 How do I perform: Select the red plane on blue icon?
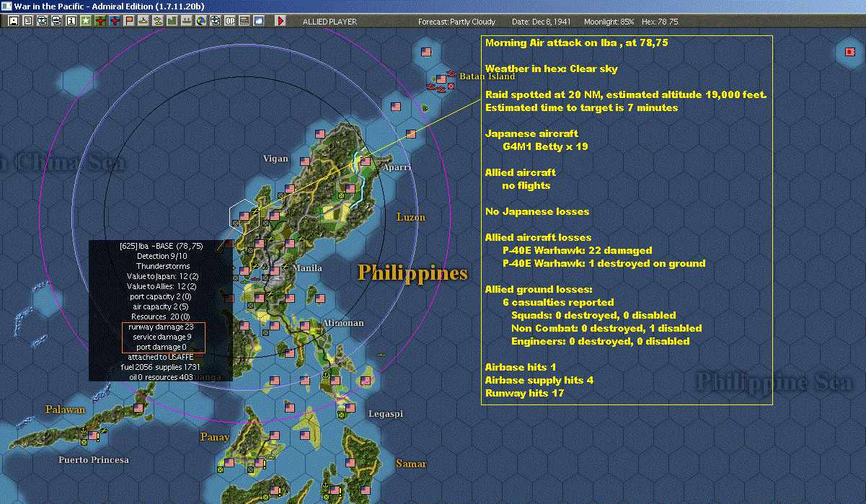[115, 21]
